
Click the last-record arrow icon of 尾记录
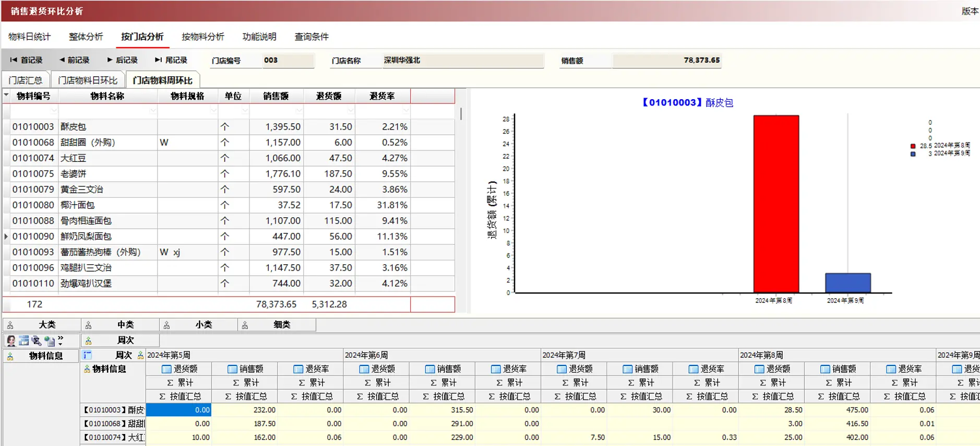[x=158, y=60]
